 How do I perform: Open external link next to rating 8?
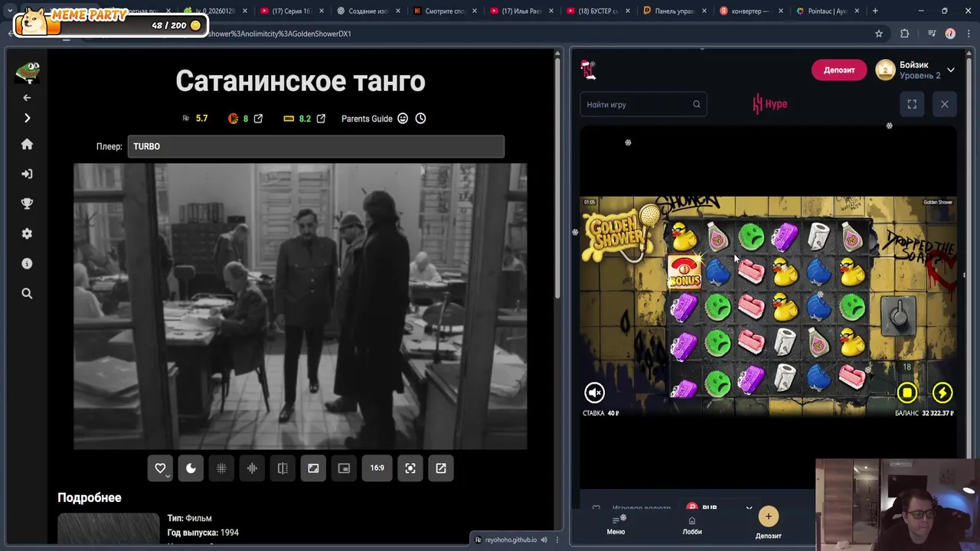(258, 119)
